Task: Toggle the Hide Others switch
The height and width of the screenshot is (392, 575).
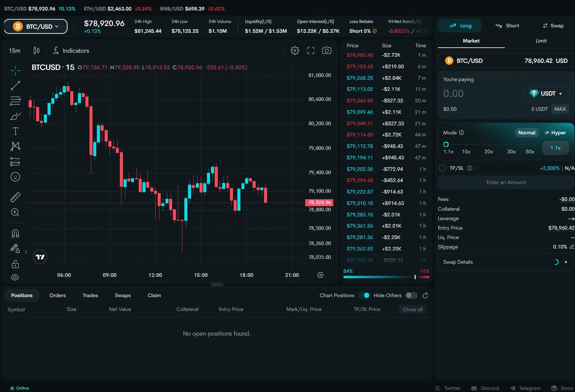Action: point(411,295)
